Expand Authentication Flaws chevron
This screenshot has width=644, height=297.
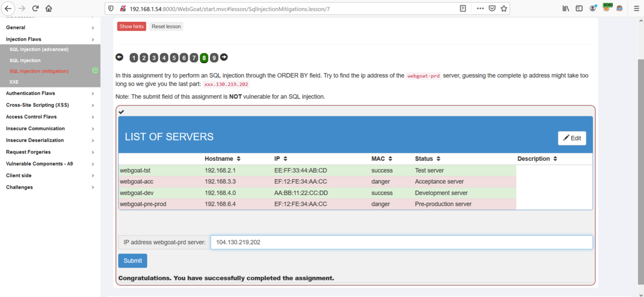[93, 94]
